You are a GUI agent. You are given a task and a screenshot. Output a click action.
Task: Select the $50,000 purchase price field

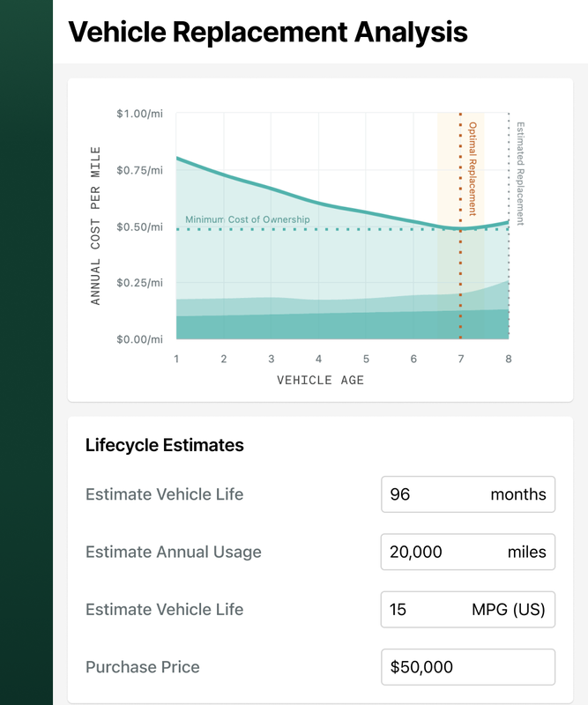pyautogui.click(x=468, y=667)
